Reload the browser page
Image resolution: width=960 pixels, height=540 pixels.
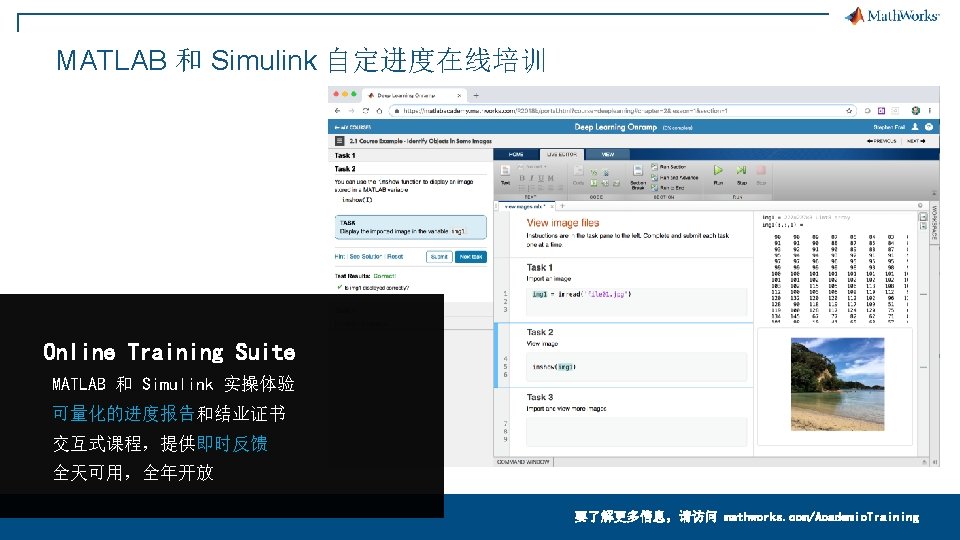[366, 111]
